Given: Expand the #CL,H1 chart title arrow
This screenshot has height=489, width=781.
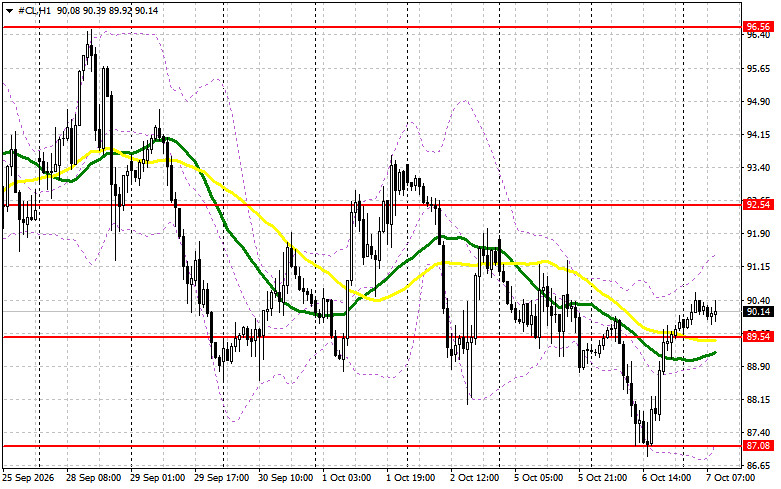Looking at the screenshot, I should (9, 11).
